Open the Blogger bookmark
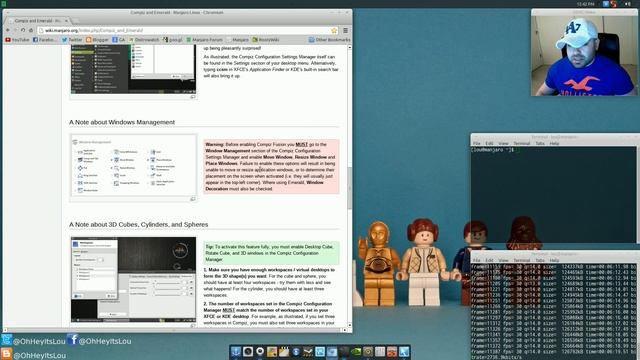Screen dimensions: 640x360 pos(97,40)
